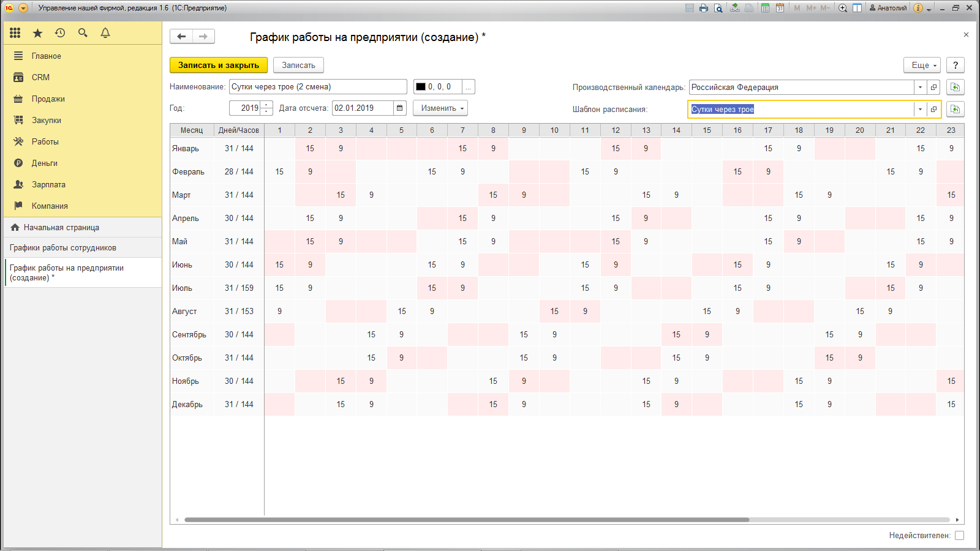Click the save-to-file icon with green arrow
Image resolution: width=980 pixels, height=551 pixels.
point(735,8)
